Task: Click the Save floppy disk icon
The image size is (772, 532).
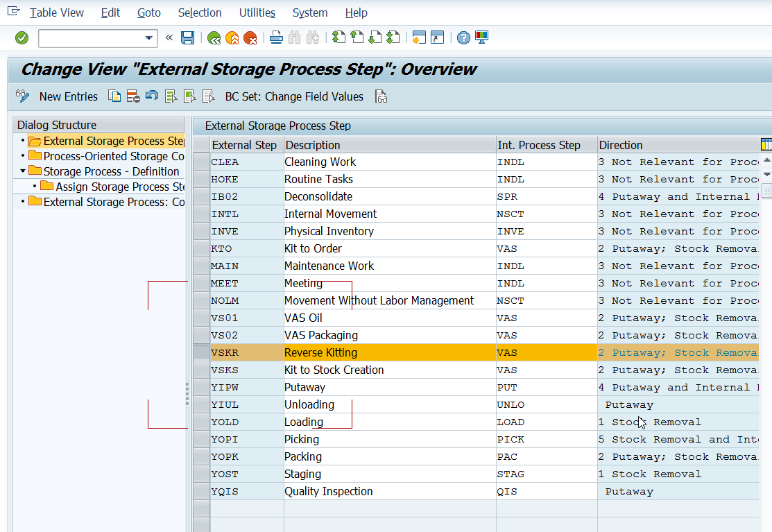Action: [187, 38]
